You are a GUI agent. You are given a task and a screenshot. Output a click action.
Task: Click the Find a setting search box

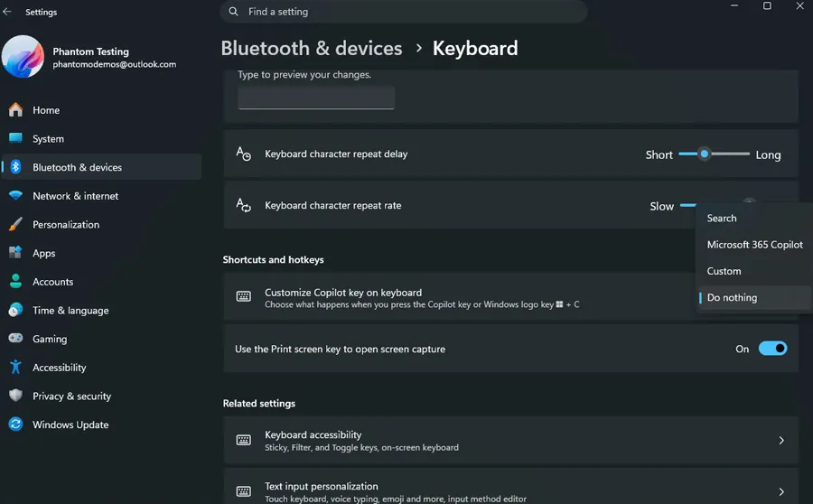point(404,12)
